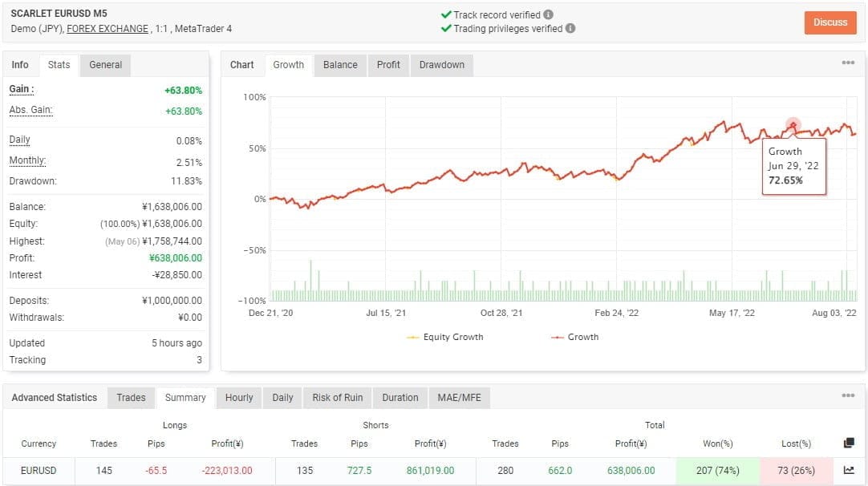Click the orange Discuss button
This screenshot has width=868, height=486.
830,22
